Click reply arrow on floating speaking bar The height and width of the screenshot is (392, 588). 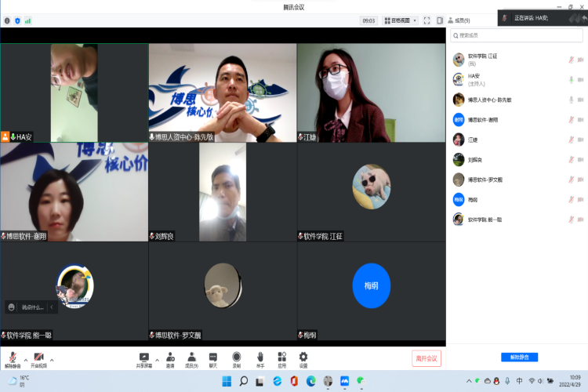pyautogui.click(x=584, y=18)
